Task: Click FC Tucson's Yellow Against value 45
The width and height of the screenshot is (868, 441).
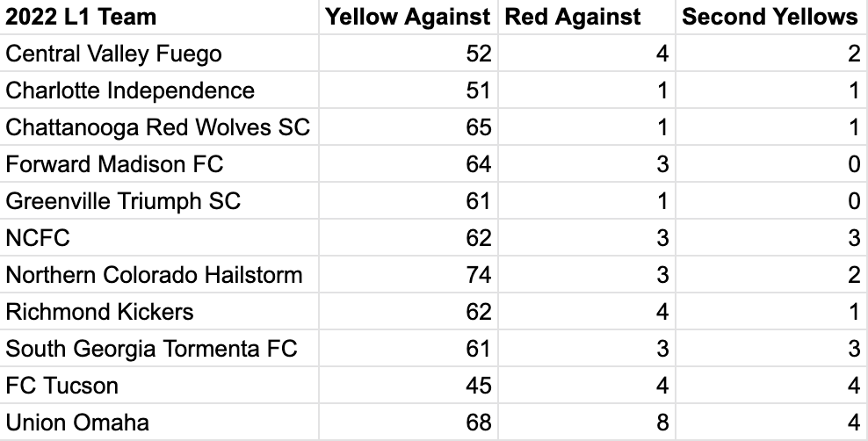Action: [479, 386]
